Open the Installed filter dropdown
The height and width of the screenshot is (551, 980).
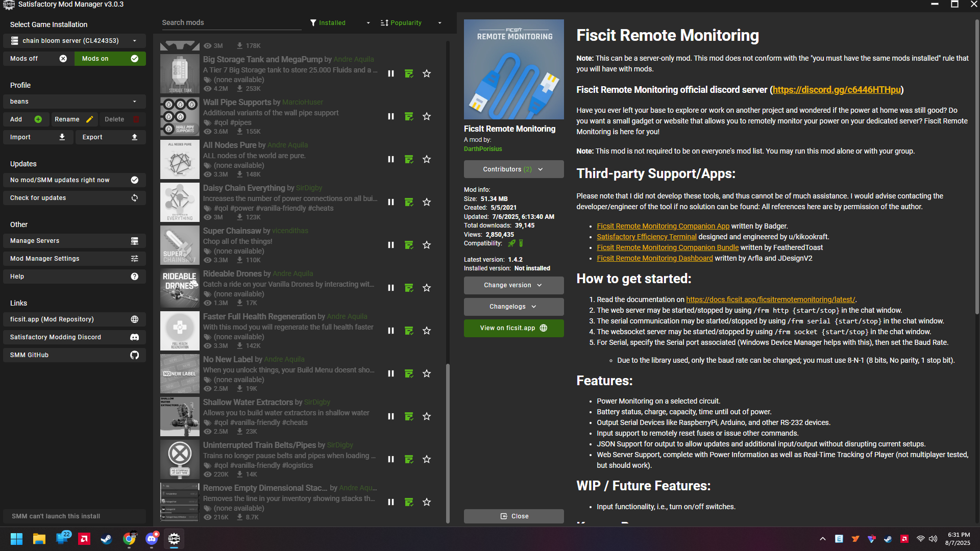340,23
